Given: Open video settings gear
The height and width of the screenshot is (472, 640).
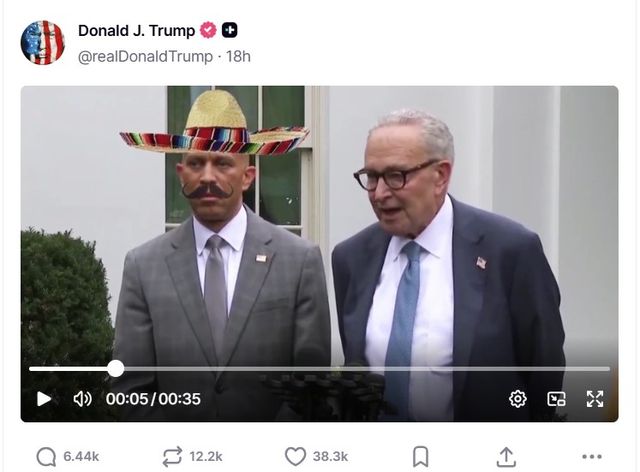Looking at the screenshot, I should [x=517, y=399].
